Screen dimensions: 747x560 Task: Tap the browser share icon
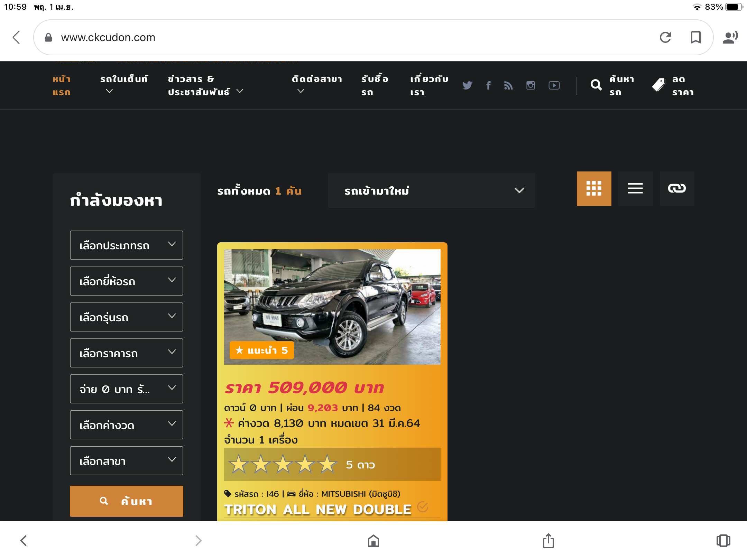548,541
